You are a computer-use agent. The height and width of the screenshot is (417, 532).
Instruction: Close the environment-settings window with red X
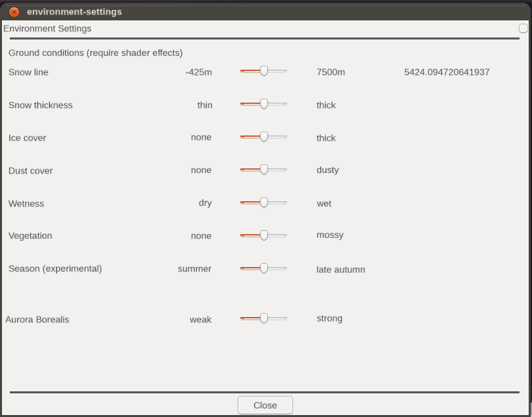point(14,12)
